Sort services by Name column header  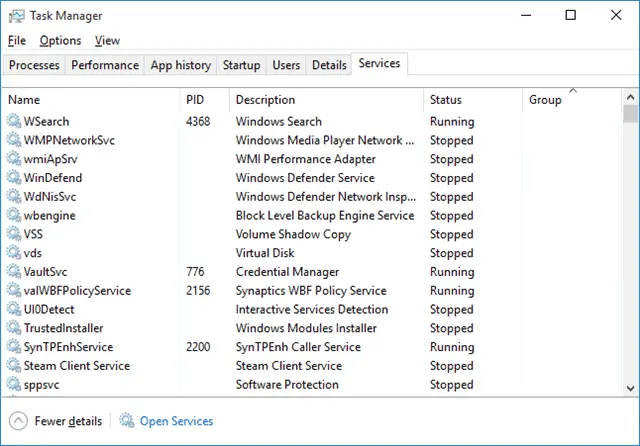92,100
